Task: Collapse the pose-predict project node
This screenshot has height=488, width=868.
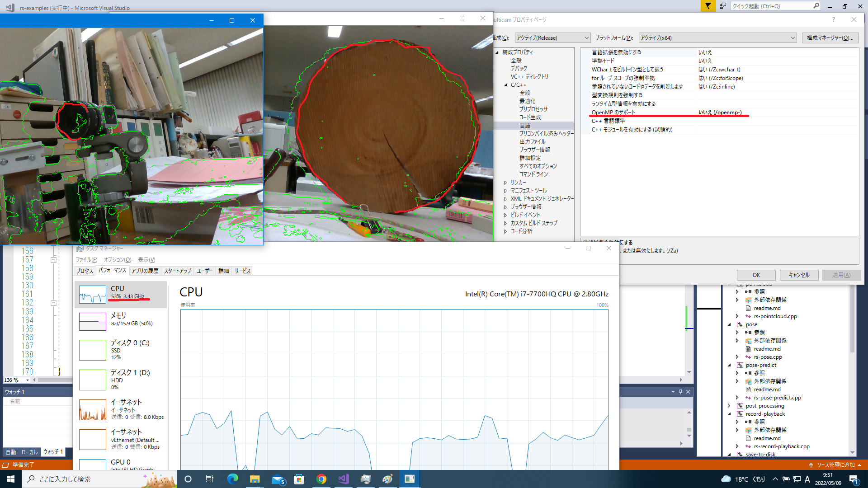Action: [729, 365]
